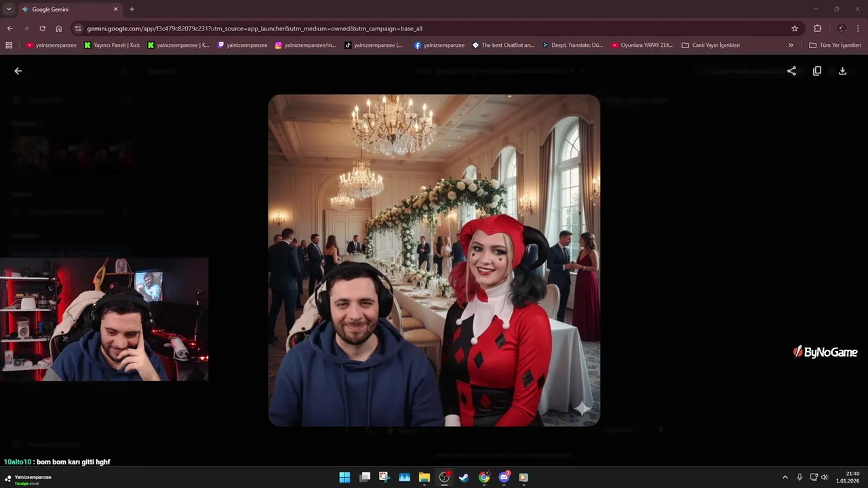Screen dimensions: 868x488
Task: Open the yalnizsempanzee | K... Kick bookmark
Action: (178, 45)
